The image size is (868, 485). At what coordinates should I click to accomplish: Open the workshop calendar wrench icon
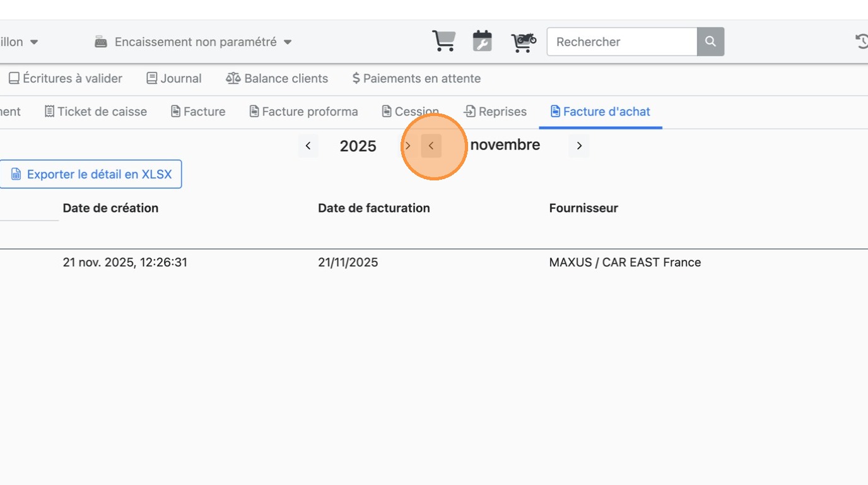(482, 42)
